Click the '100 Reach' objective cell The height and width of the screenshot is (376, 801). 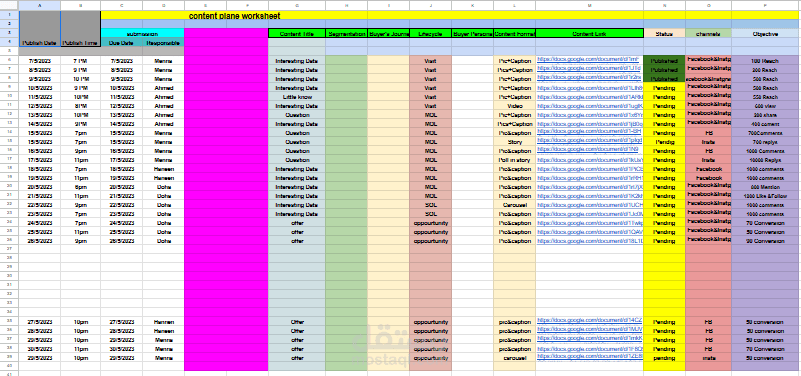point(766,61)
